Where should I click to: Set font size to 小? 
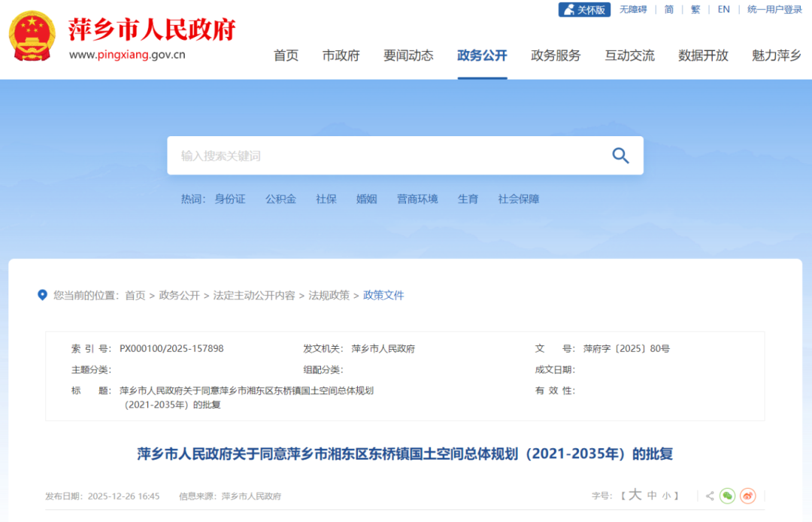click(x=666, y=496)
